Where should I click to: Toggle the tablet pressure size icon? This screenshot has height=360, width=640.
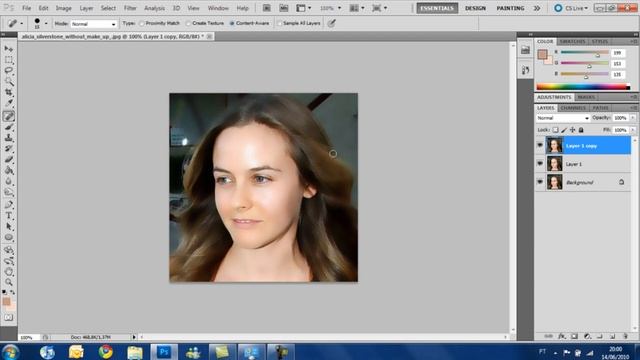coord(331,23)
